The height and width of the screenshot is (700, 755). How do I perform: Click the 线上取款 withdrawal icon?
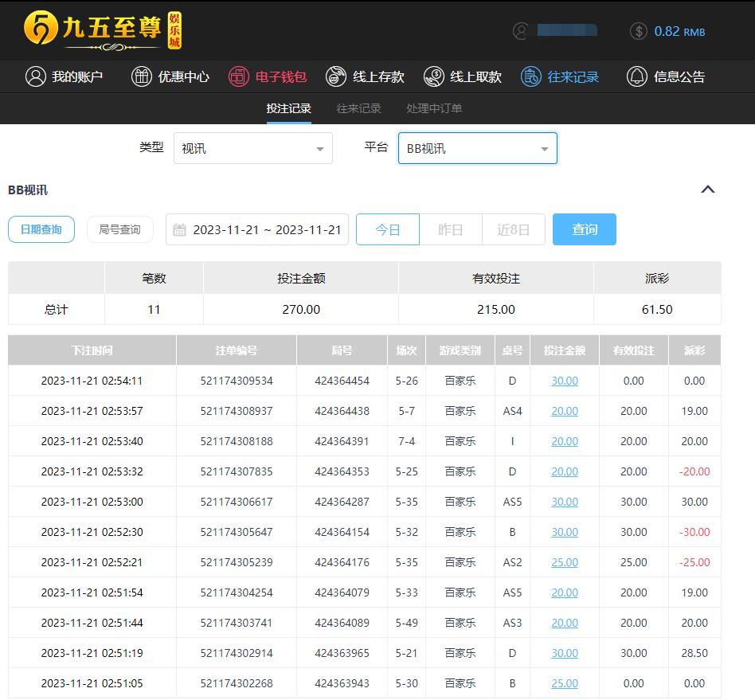tap(433, 76)
